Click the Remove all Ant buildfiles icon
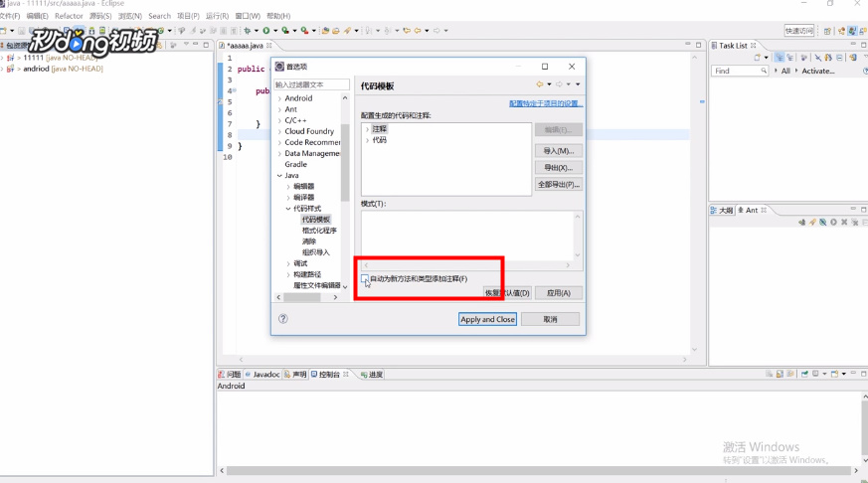The width and height of the screenshot is (868, 483). 855,222
